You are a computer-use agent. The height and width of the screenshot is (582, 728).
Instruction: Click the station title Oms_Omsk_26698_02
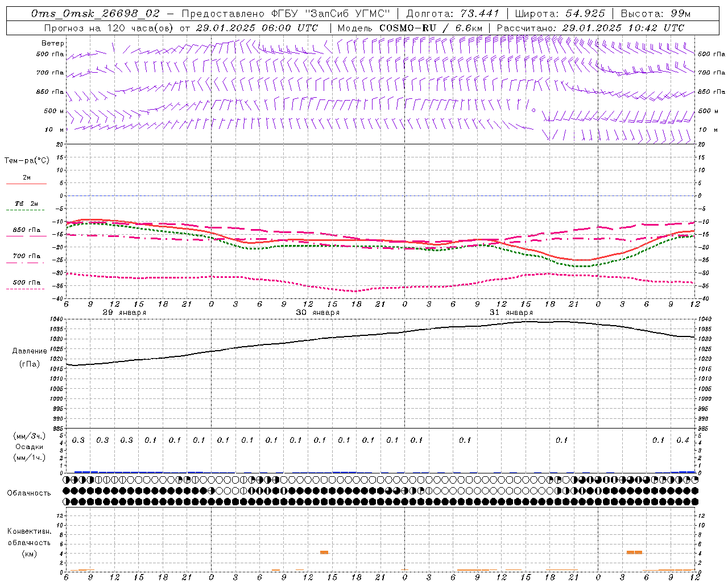pos(95,14)
